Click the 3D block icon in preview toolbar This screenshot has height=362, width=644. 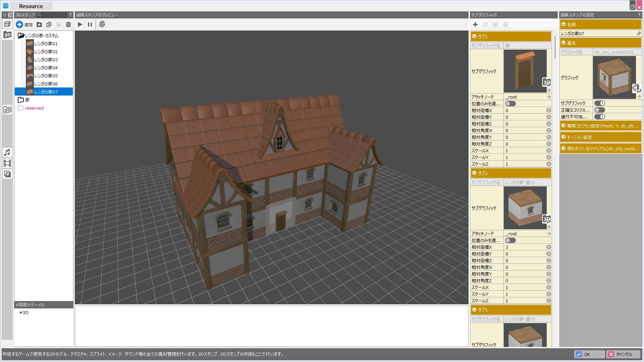pos(102,24)
